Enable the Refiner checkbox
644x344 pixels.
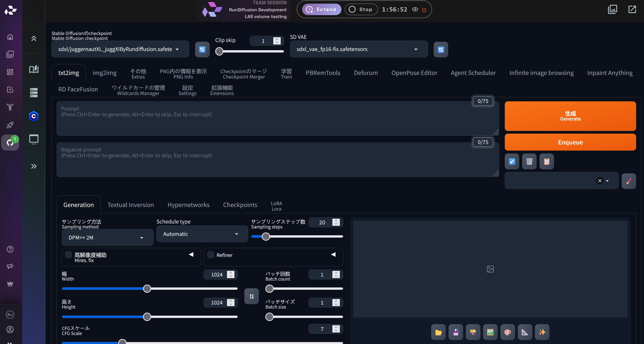211,255
